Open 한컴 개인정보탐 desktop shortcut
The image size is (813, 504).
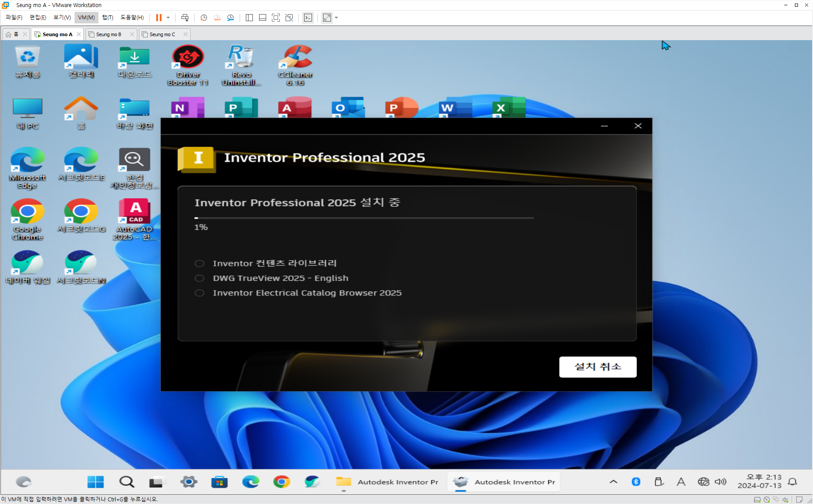coord(135,168)
